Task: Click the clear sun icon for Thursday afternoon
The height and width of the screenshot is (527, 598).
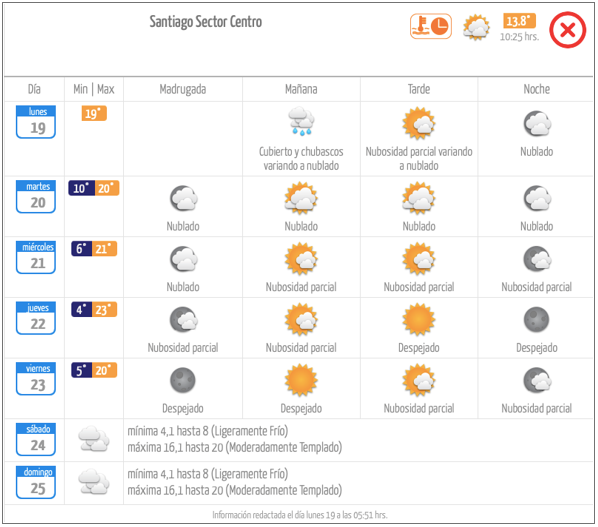Action: click(419, 319)
